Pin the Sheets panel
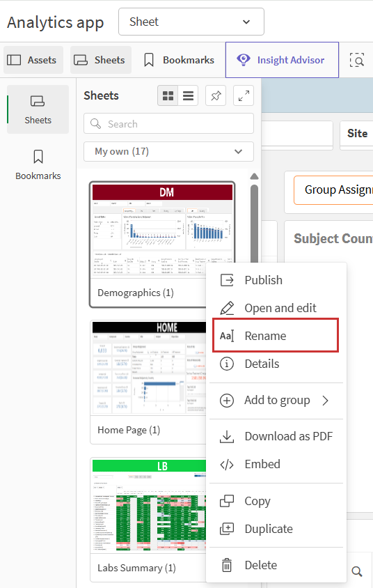Screen dimensions: 373x588 pyautogui.click(x=216, y=95)
